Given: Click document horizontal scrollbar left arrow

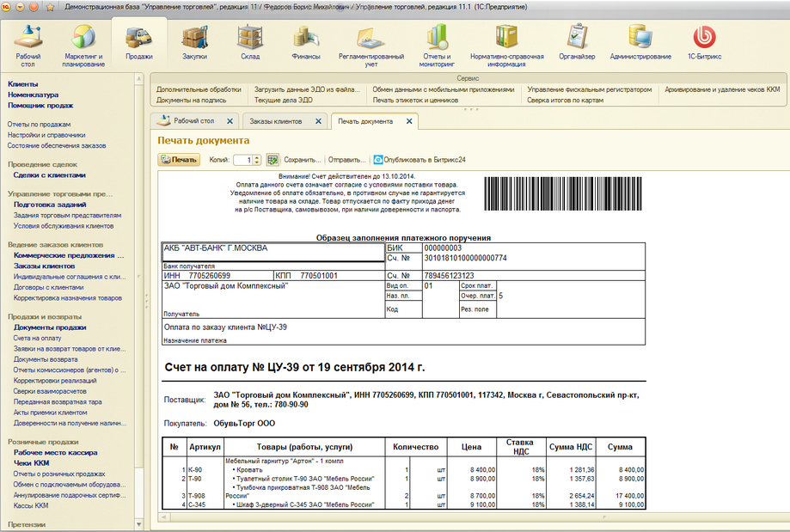Looking at the screenshot, I should pyautogui.click(x=163, y=517).
